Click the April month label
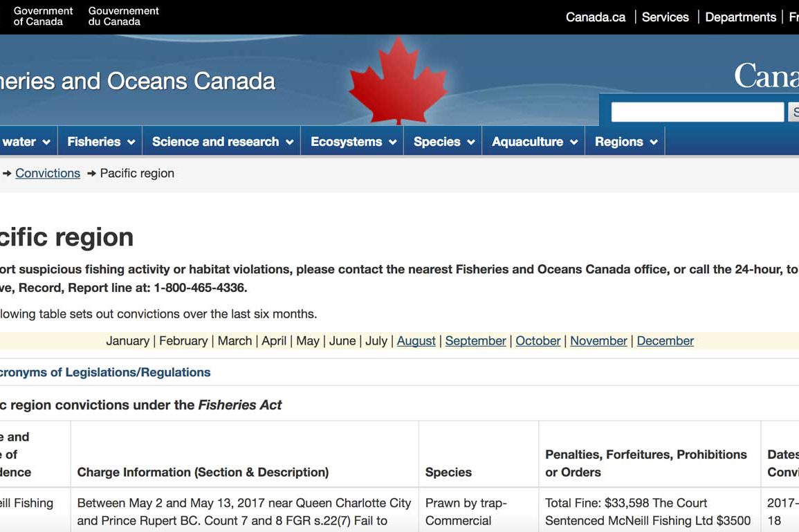Image resolution: width=799 pixels, height=532 pixels. [x=274, y=341]
